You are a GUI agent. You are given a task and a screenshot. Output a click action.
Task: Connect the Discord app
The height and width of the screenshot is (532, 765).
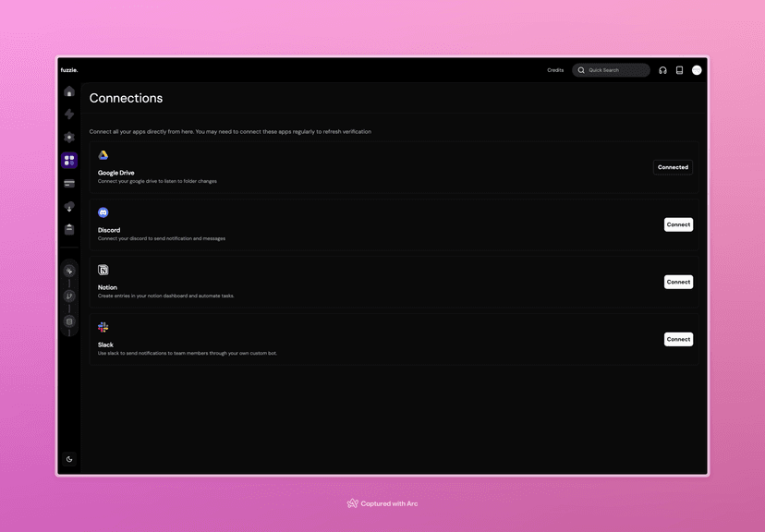678,224
